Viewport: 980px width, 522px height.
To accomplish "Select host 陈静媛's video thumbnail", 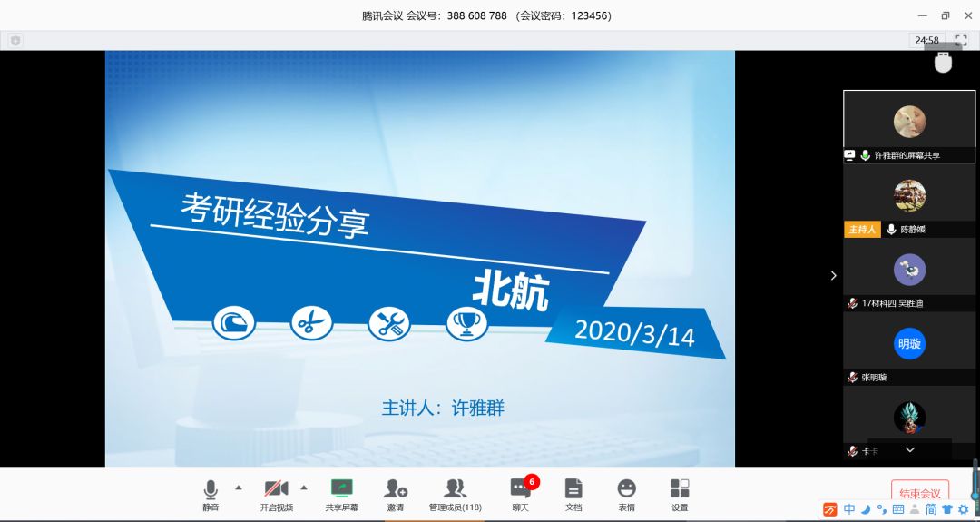I will (x=909, y=195).
